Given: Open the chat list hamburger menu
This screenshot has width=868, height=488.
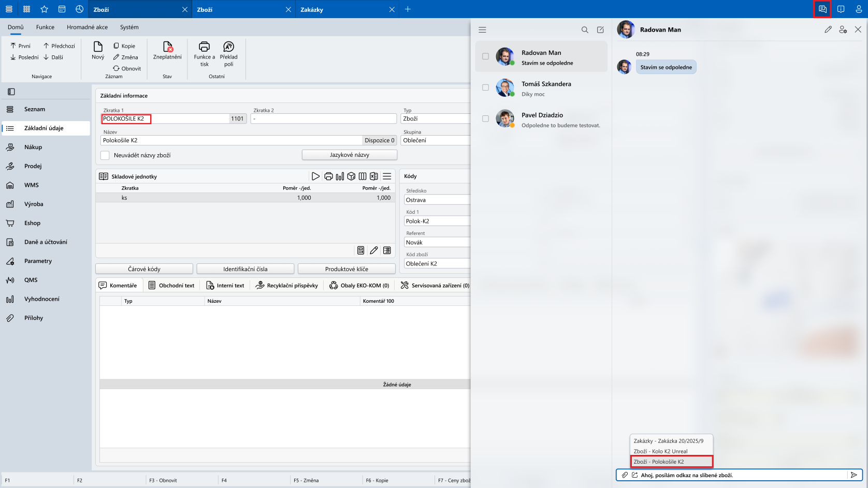Looking at the screenshot, I should point(482,30).
